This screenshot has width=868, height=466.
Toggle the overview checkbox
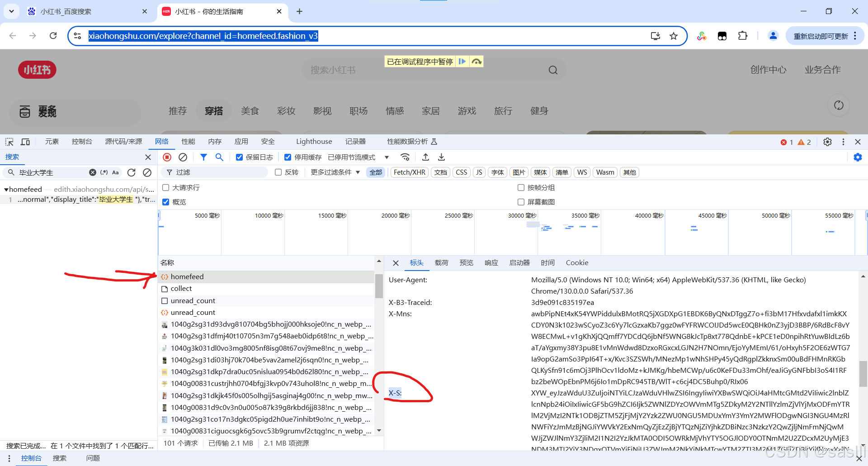click(x=165, y=202)
